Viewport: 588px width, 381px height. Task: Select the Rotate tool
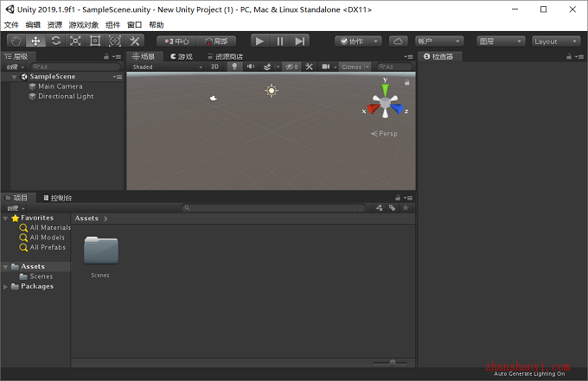[55, 41]
